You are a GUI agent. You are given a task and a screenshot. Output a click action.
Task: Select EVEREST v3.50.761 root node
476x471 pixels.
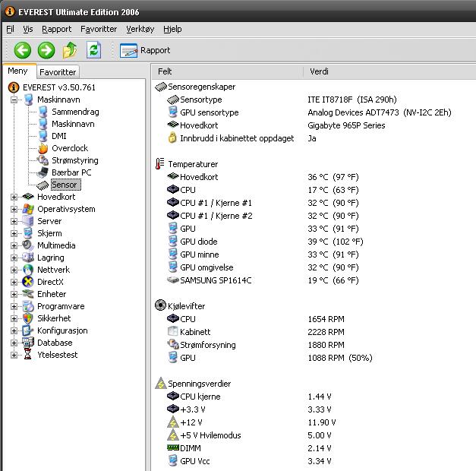59,87
